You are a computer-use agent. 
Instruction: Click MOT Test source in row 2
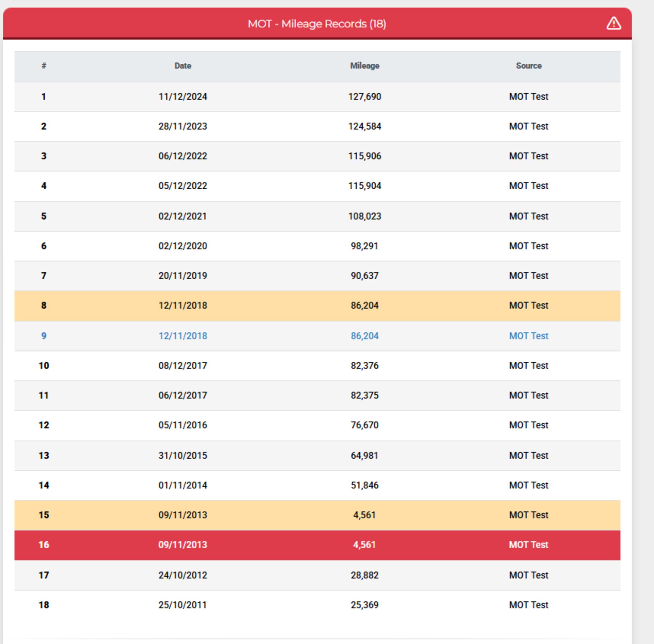(528, 126)
